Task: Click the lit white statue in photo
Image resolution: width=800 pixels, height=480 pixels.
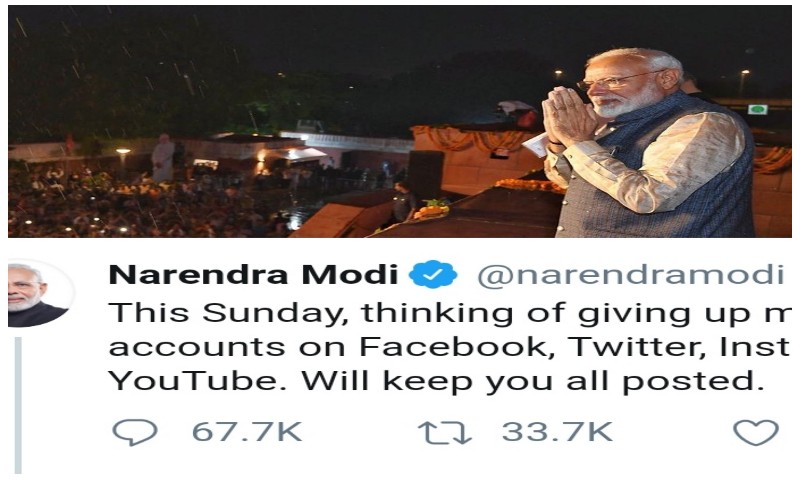Action: click(163, 158)
